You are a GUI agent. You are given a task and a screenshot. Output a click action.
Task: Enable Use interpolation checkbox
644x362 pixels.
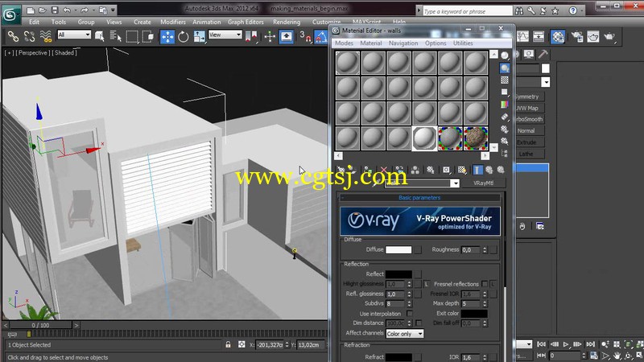[410, 313]
